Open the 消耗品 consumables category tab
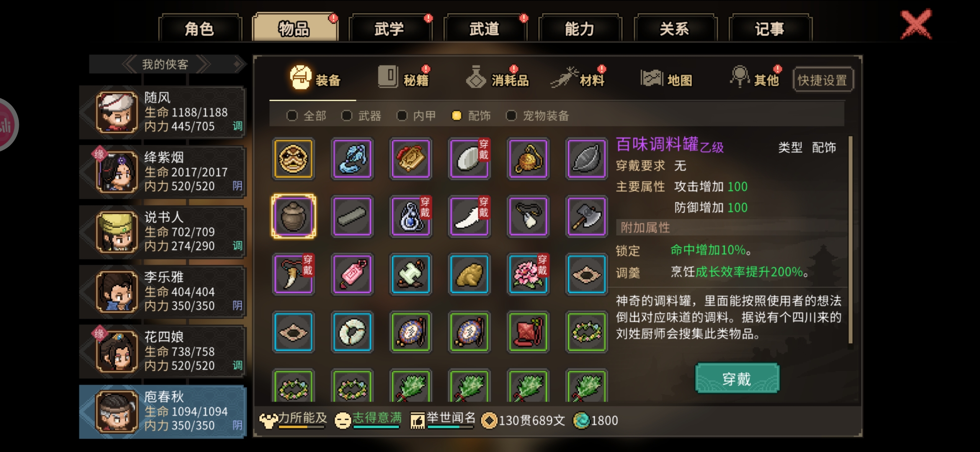This screenshot has height=452, width=980. [498, 78]
